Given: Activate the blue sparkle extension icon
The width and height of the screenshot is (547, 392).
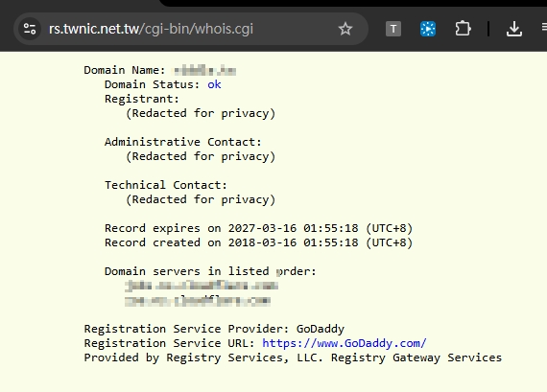Looking at the screenshot, I should pyautogui.click(x=428, y=29).
